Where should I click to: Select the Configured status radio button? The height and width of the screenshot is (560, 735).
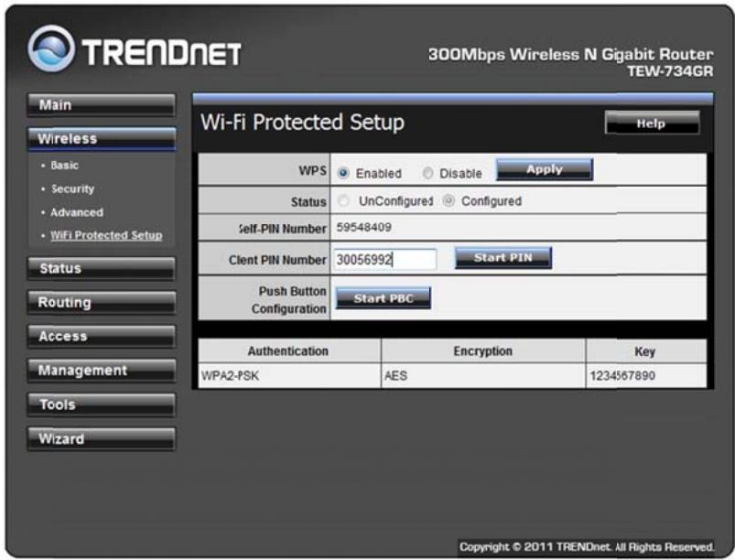tap(449, 201)
